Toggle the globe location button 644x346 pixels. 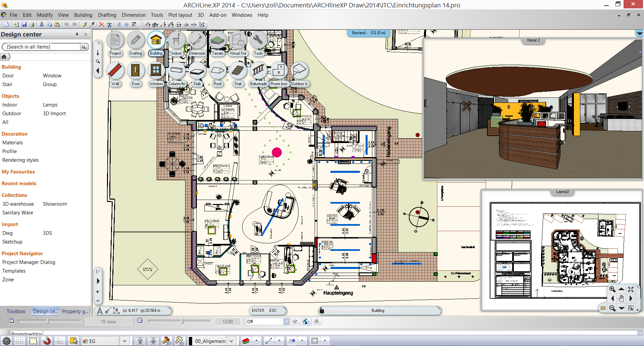point(306,322)
